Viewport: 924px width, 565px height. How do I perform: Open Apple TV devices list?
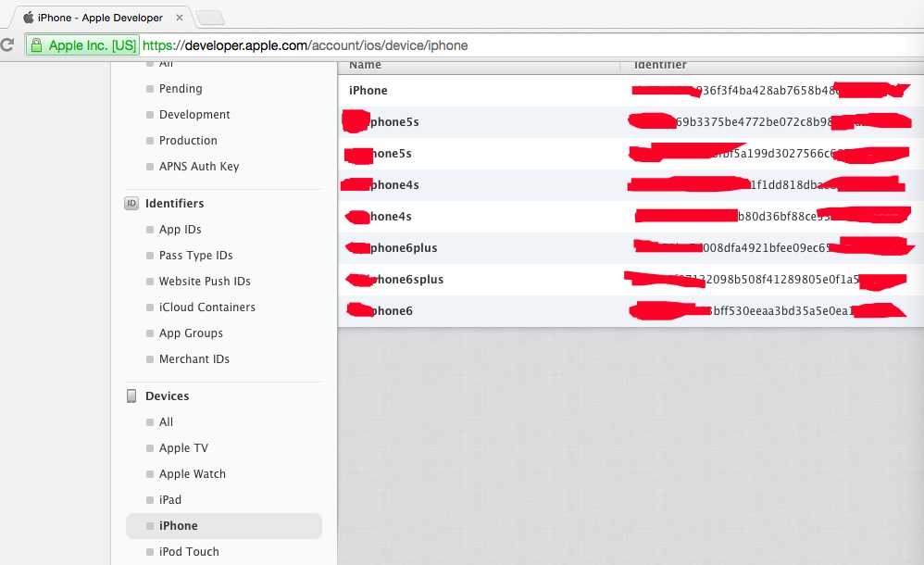click(183, 448)
